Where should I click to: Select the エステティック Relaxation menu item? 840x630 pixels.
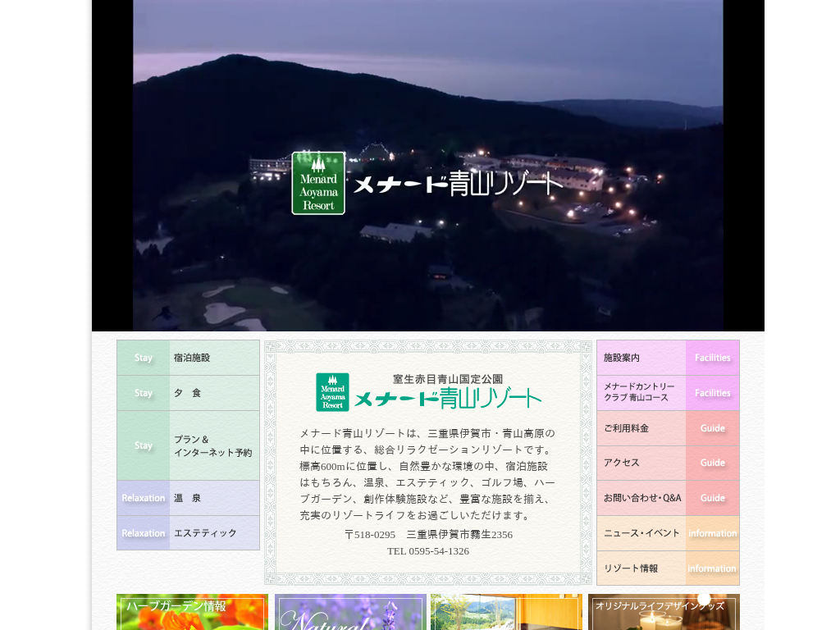(x=188, y=533)
